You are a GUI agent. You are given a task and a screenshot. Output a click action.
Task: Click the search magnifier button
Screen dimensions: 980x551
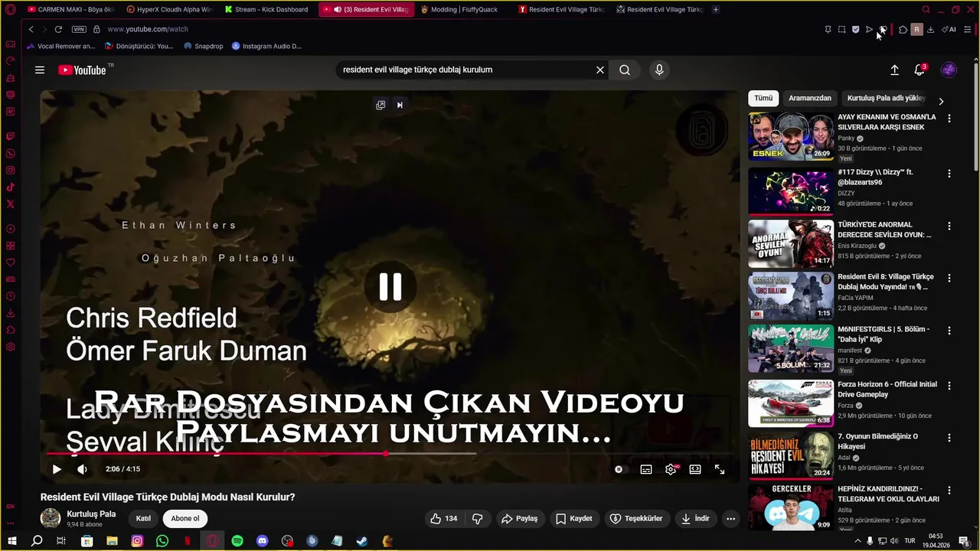625,70
